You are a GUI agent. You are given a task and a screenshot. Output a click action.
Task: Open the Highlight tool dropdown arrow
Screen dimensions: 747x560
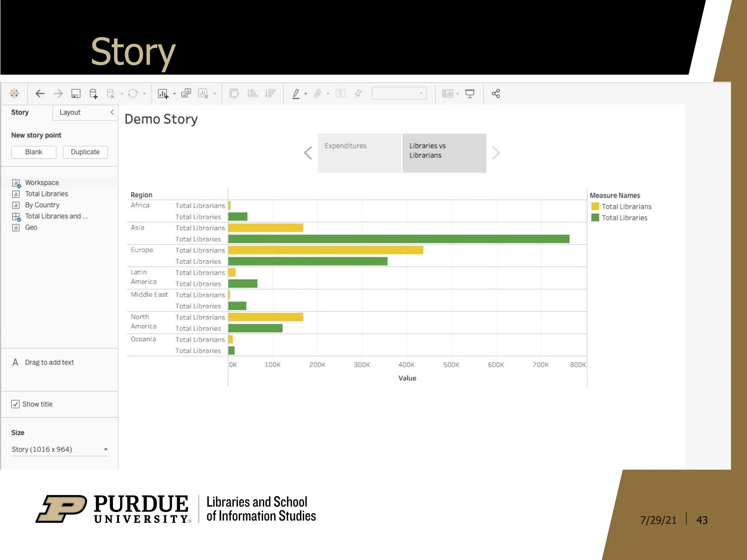click(306, 94)
